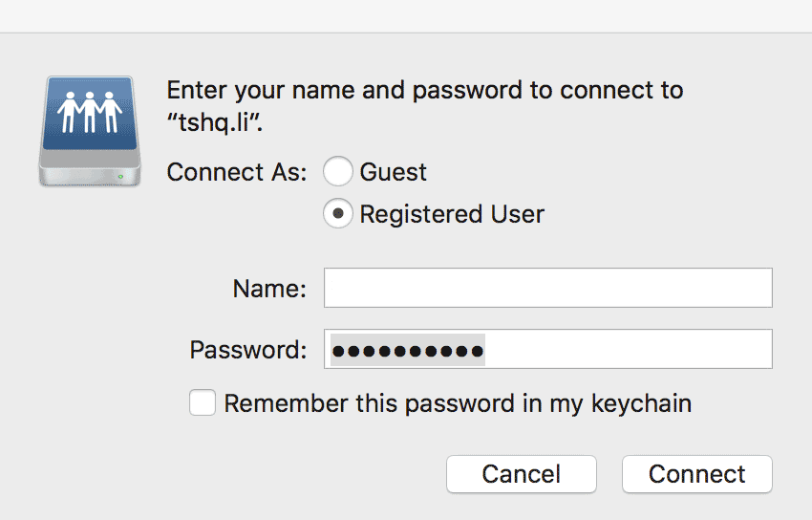Image resolution: width=812 pixels, height=520 pixels.
Task: Enable Remember this password in my keychain
Action: click(x=203, y=402)
